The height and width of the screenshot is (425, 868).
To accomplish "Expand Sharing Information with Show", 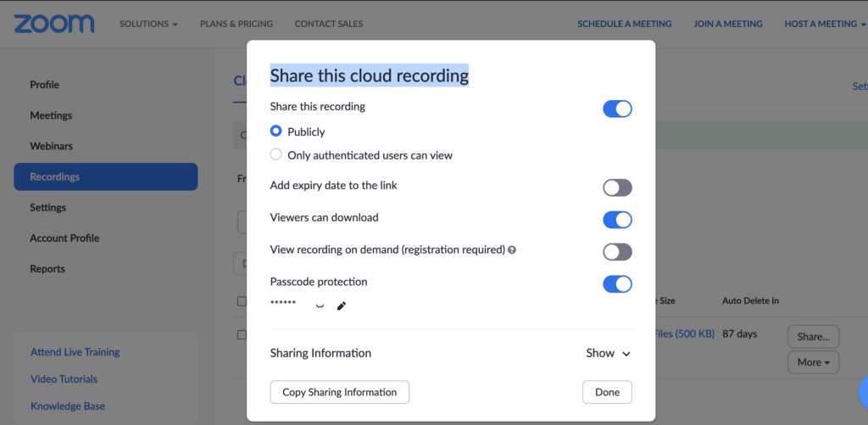I will tap(608, 353).
